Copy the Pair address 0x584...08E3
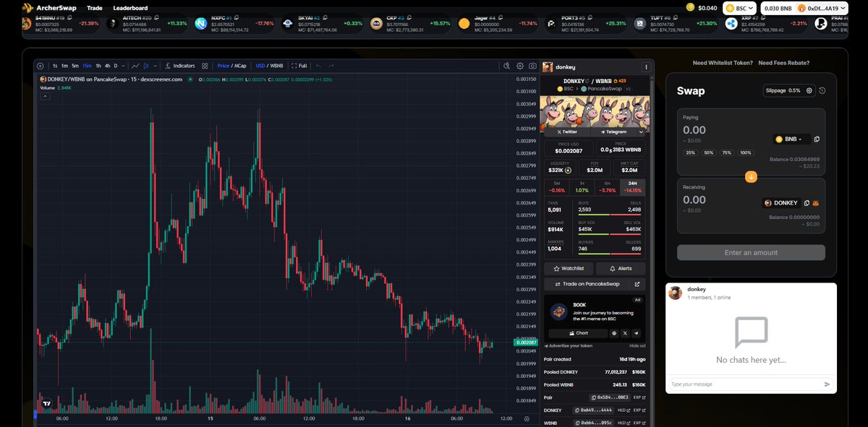 610,397
